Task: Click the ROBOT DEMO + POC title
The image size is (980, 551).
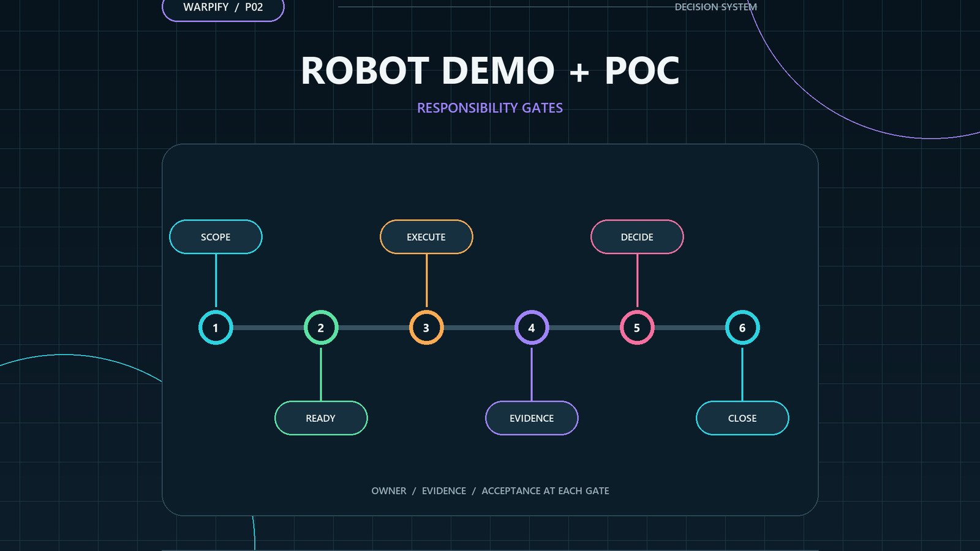Action: (x=490, y=70)
